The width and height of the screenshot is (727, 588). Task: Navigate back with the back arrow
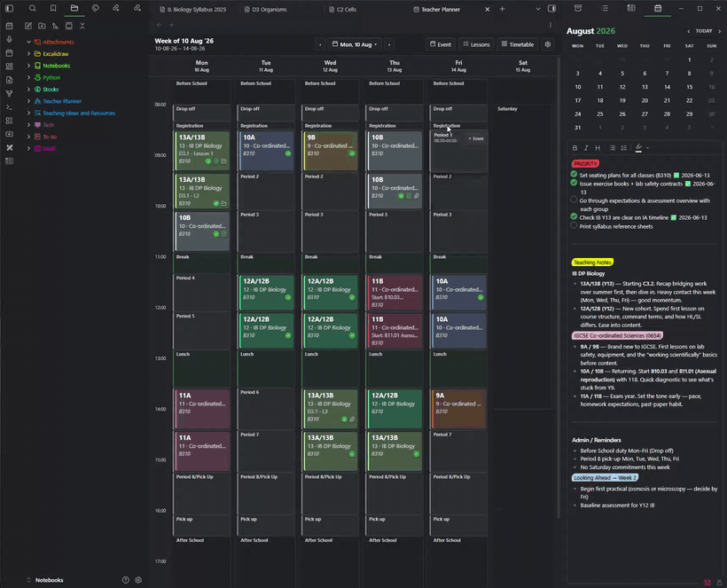159,25
